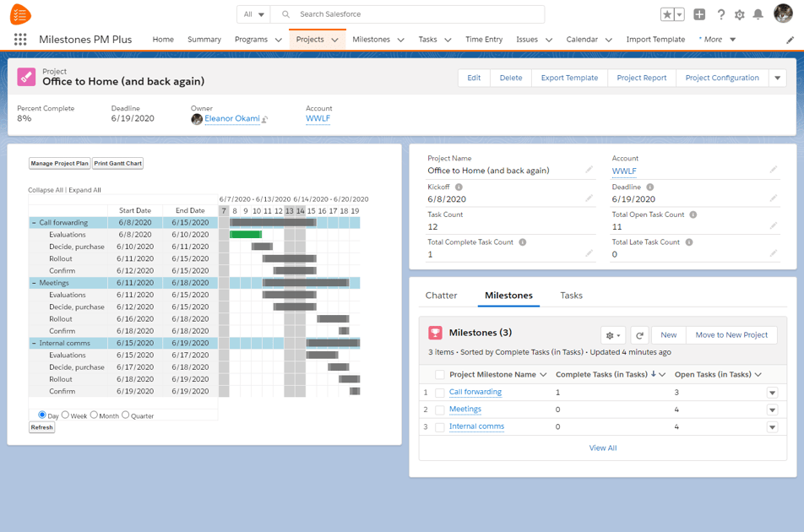The width and height of the screenshot is (804, 532).
Task: Open the Favorites star icon
Action: (667, 14)
